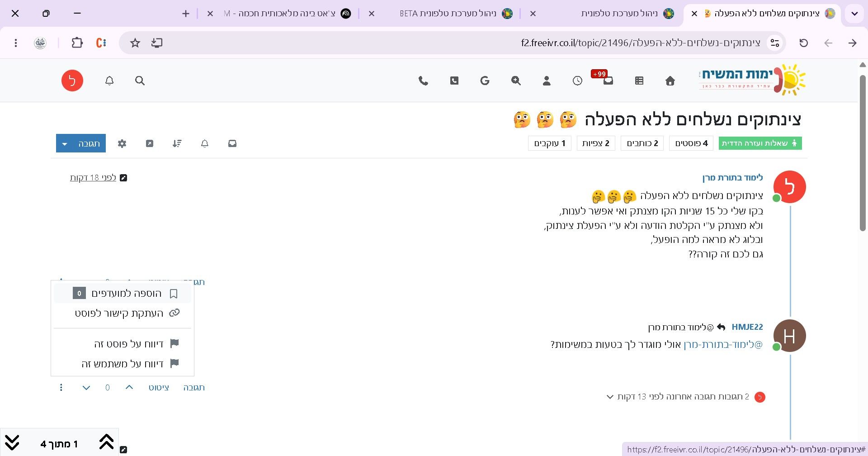The width and height of the screenshot is (868, 456).
Task: Open the topic tools gear icon
Action: pos(122,143)
